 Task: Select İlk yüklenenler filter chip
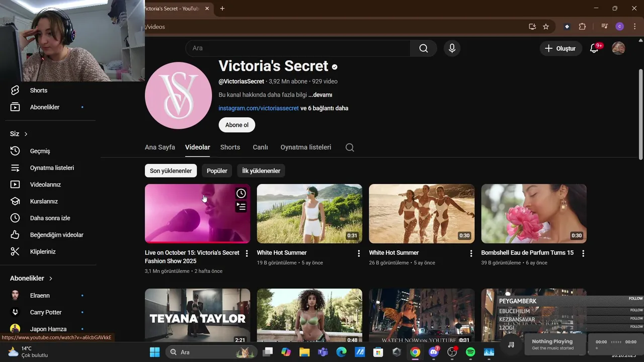coord(261,171)
